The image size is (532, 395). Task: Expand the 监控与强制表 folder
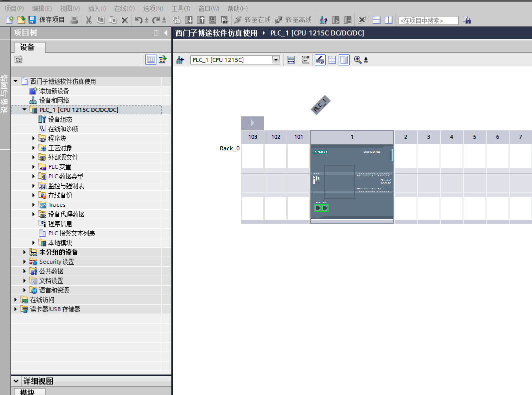[x=33, y=186]
